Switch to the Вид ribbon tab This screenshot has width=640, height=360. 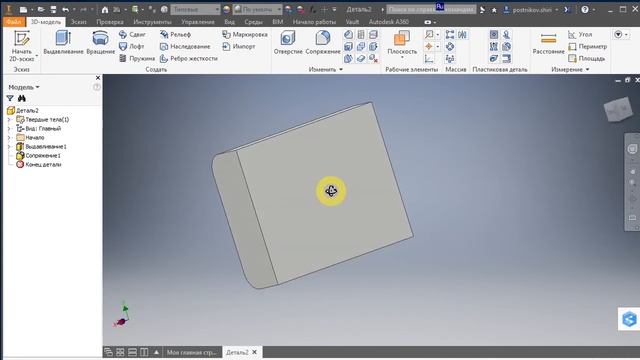[x=229, y=22]
